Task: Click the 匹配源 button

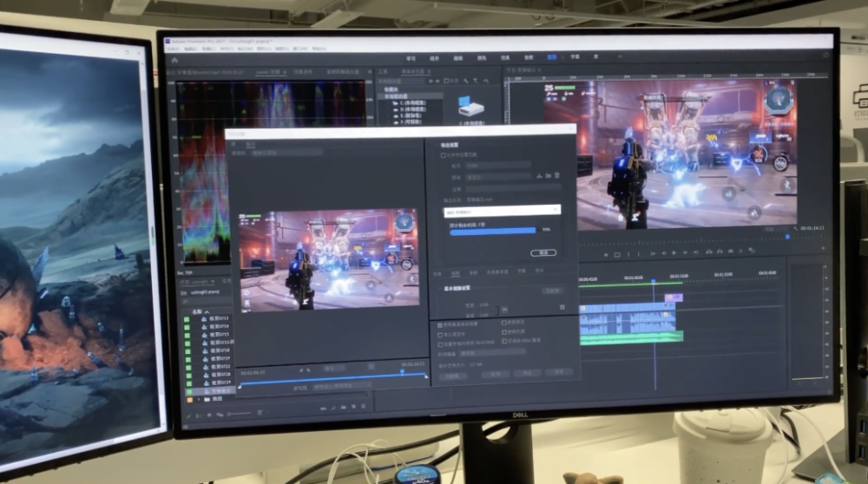Action: click(552, 291)
